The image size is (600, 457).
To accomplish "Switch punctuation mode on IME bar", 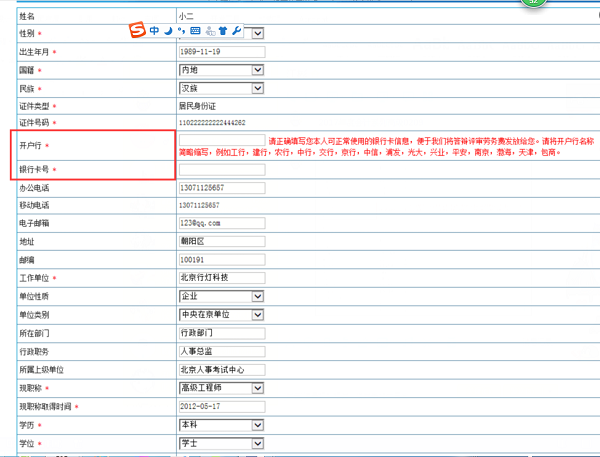I will 181,32.
